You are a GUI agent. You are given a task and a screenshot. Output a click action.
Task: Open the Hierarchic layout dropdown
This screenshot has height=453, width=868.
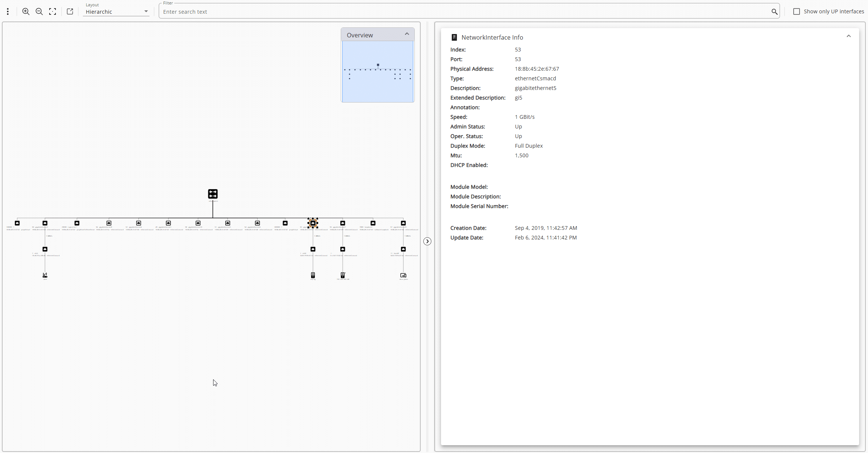pos(117,11)
